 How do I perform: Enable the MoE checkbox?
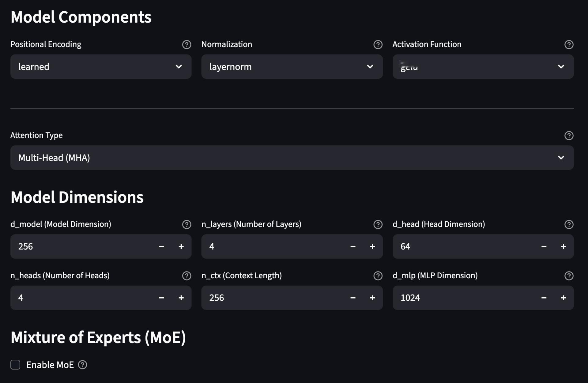(15, 365)
